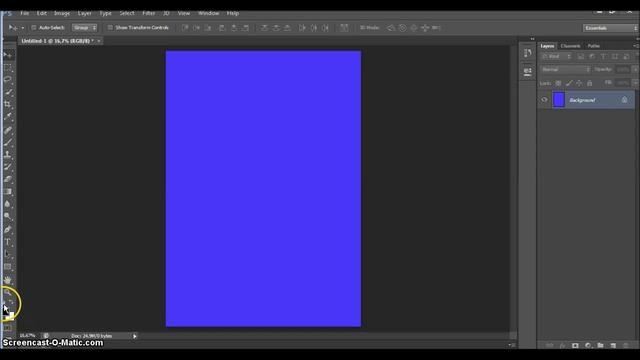The height and width of the screenshot is (360, 640).
Task: Select the Brush tool
Action: tap(8, 142)
